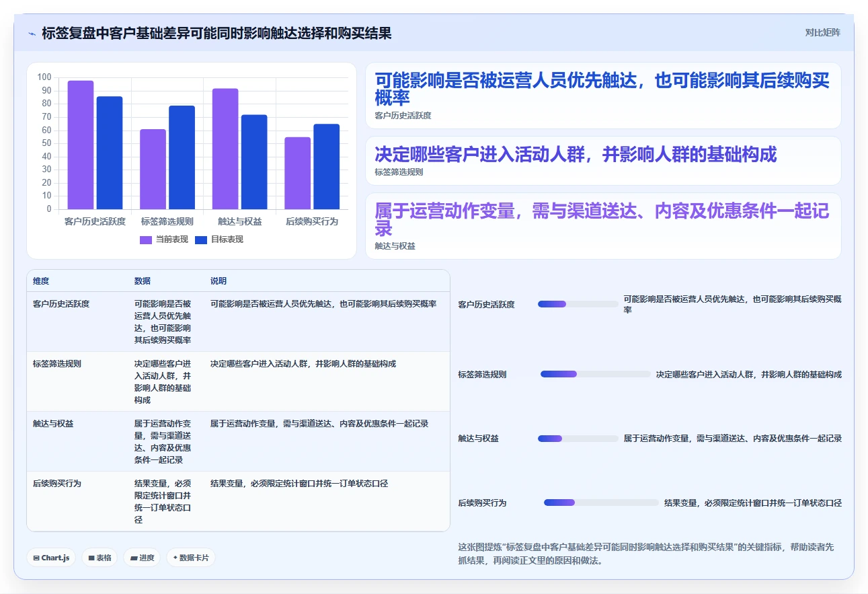Screen dimensions: 868x594
Task: Select the 进度 tag chip
Action: click(x=142, y=558)
